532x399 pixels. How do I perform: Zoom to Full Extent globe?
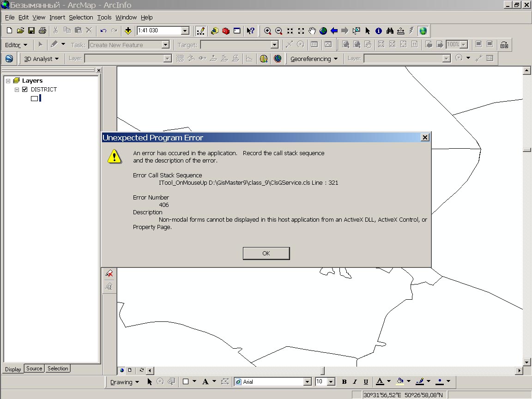coord(323,31)
